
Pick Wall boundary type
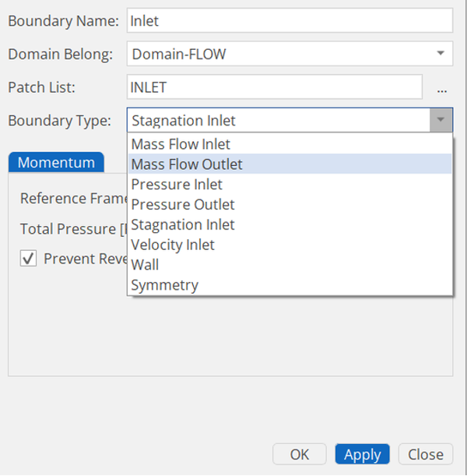145,265
